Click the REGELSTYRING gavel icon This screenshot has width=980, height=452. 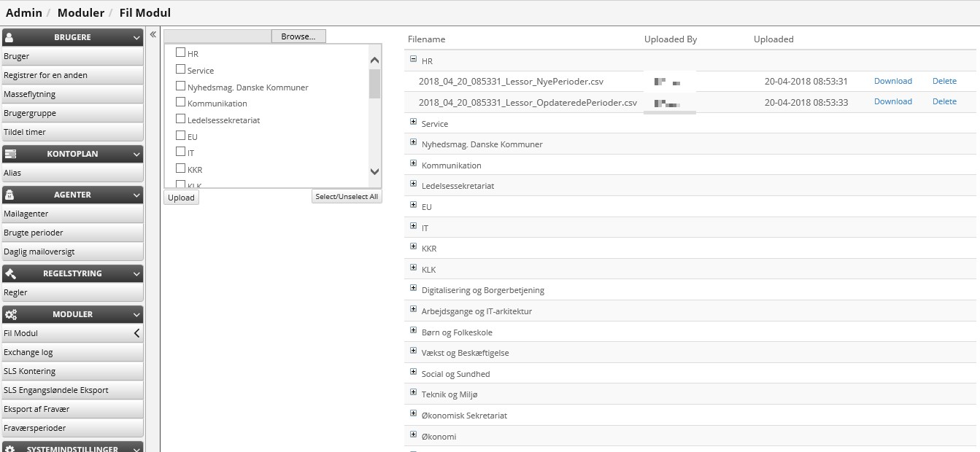click(x=10, y=273)
